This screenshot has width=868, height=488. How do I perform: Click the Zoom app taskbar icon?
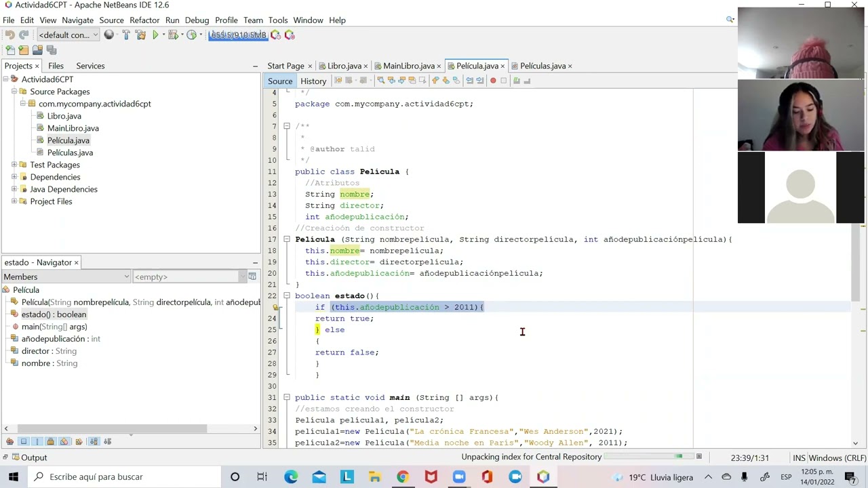click(459, 476)
